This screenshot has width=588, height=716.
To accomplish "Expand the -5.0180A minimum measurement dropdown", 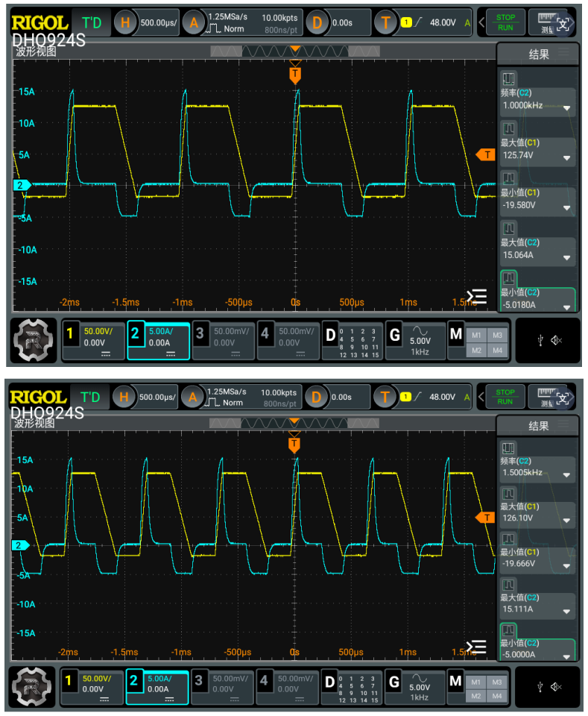I will [x=566, y=307].
